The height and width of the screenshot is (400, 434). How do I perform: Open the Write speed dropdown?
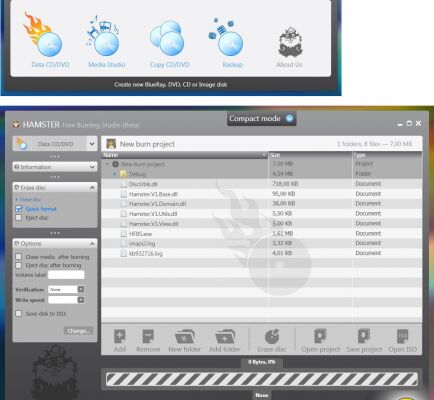click(81, 300)
